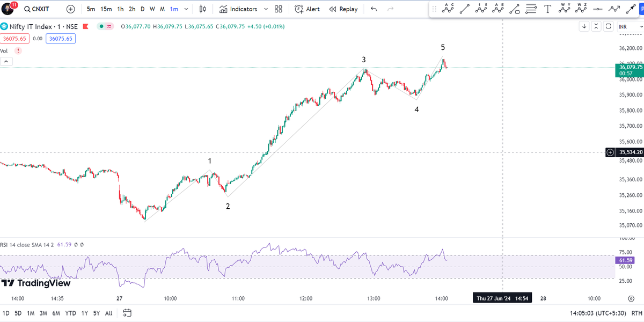Select the M monthly timeframe
Screen dimensions: 644x322
click(x=162, y=9)
